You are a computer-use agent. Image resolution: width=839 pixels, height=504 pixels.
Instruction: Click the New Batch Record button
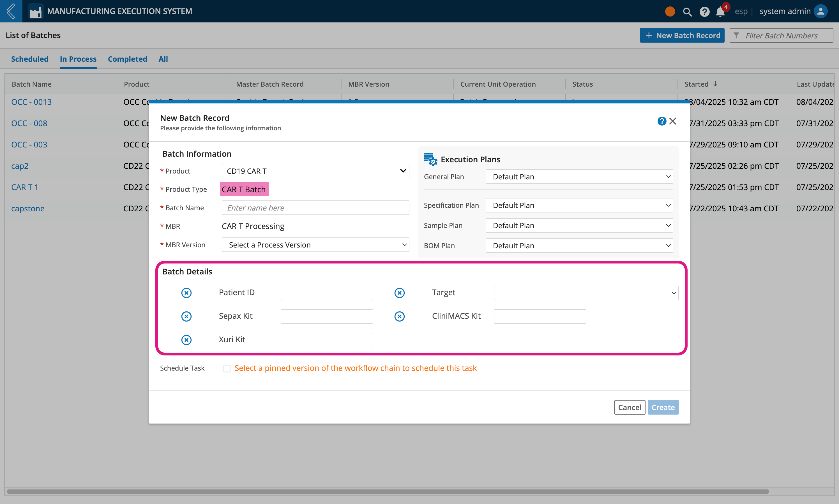point(682,35)
